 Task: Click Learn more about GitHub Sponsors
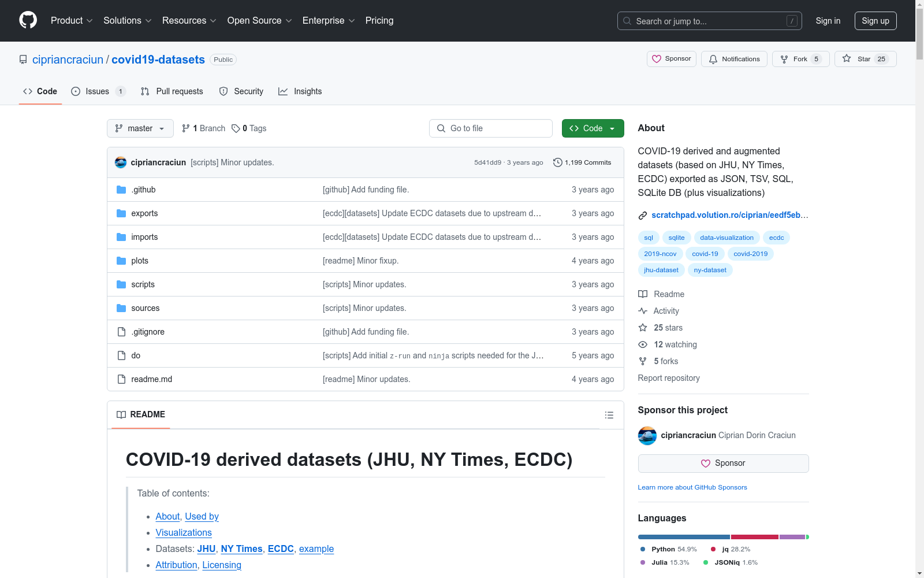pos(692,487)
